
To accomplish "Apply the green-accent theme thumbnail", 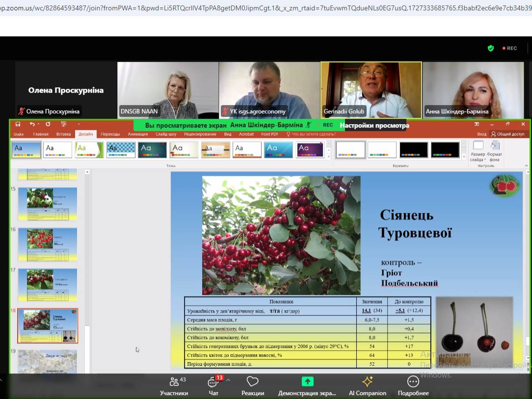I will [x=89, y=150].
